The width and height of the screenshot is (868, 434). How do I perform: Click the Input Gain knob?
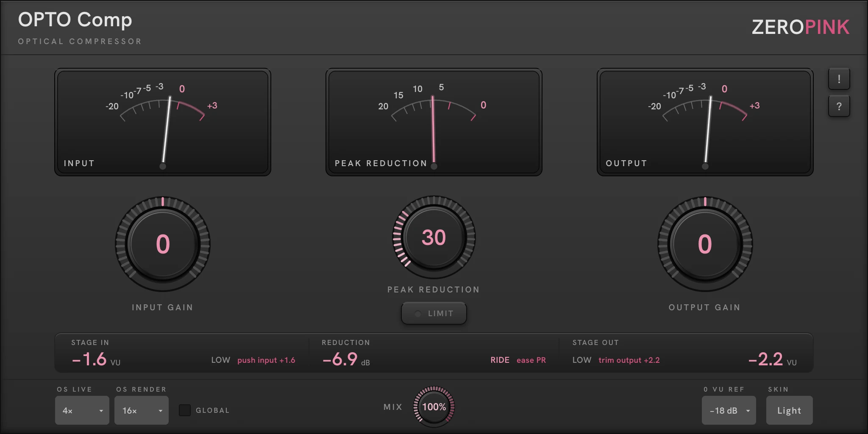pos(163,244)
